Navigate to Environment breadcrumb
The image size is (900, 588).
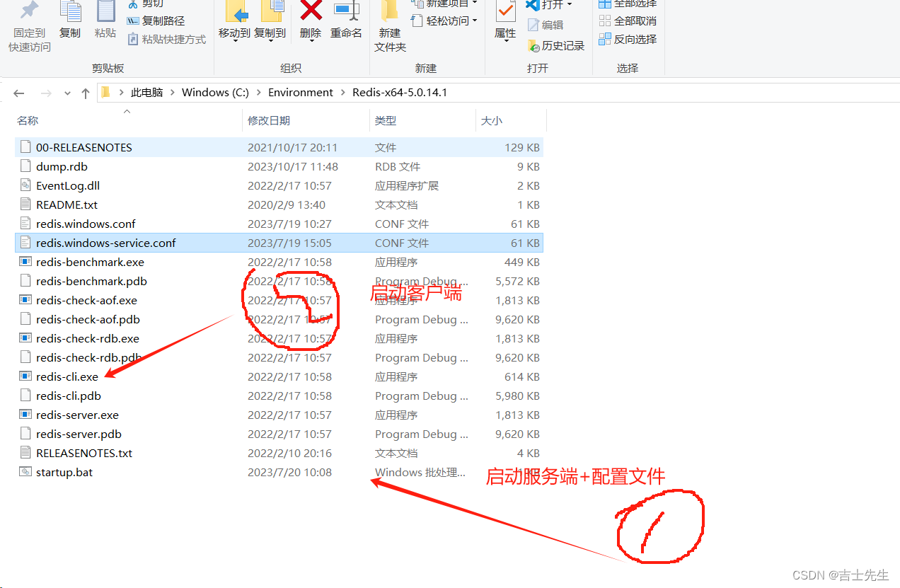click(x=301, y=93)
